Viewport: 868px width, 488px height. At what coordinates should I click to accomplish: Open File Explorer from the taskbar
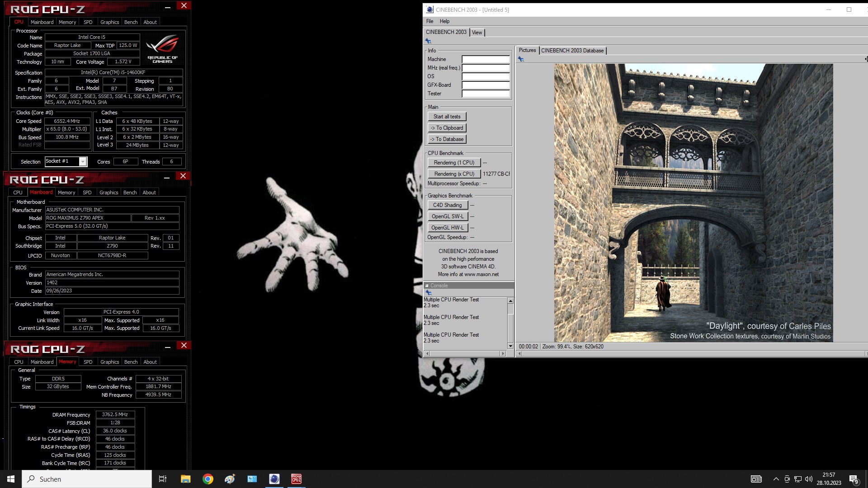[x=185, y=479]
